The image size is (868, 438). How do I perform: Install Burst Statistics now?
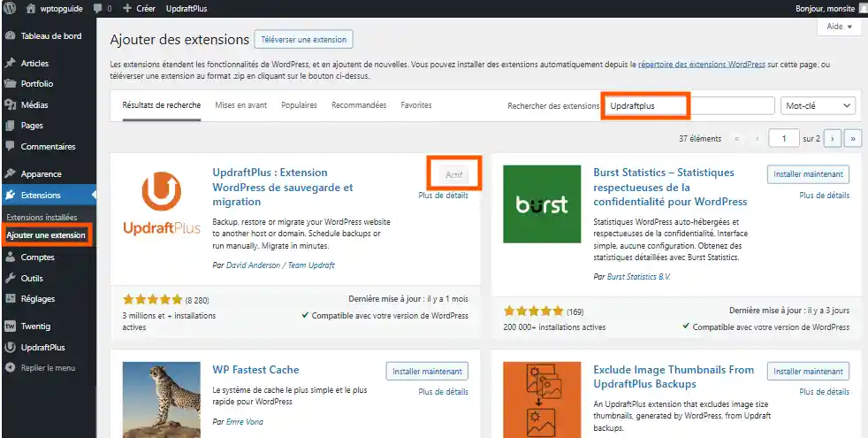pos(808,174)
